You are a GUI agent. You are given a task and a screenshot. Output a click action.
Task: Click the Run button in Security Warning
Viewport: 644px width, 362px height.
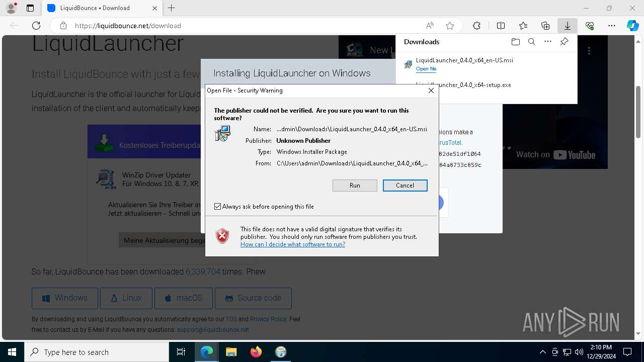click(x=355, y=186)
